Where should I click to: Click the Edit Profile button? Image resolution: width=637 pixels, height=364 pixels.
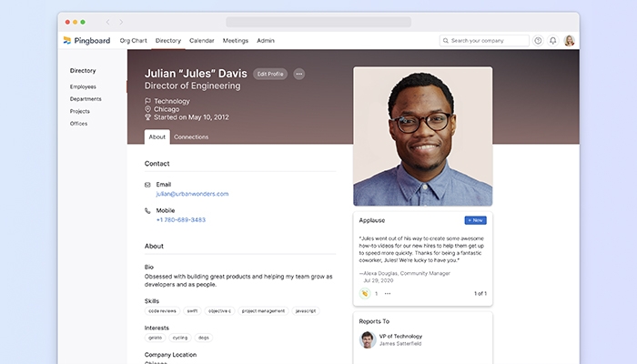270,74
